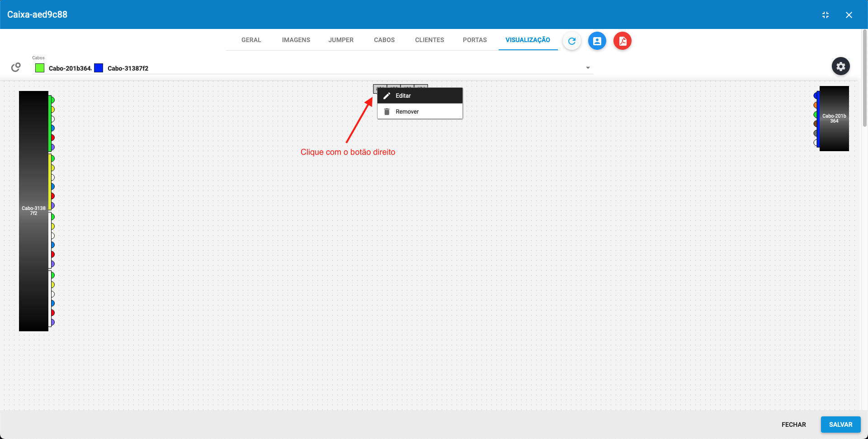Screen dimensions: 868x439
Task: Click the SALVAR button
Action: tap(840, 425)
